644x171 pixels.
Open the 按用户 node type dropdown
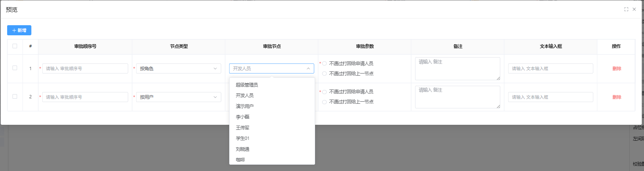point(178,97)
